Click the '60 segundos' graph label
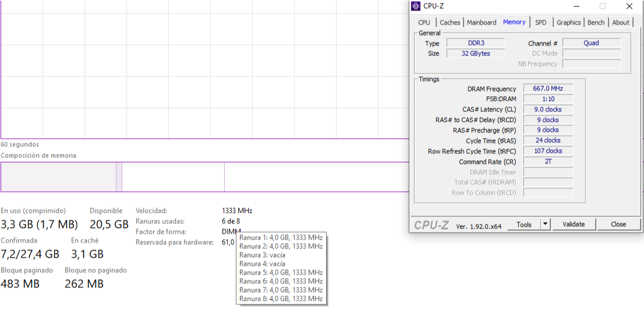Image resolution: width=644 pixels, height=309 pixels. tap(20, 145)
